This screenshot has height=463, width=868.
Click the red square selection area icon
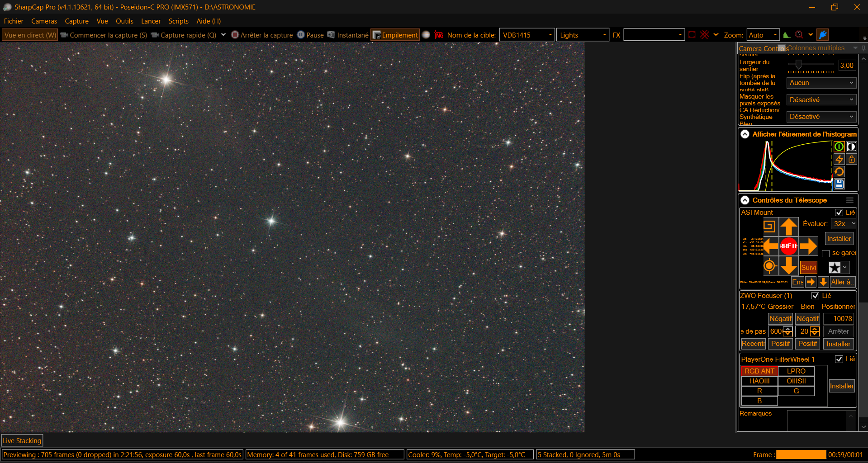(692, 35)
